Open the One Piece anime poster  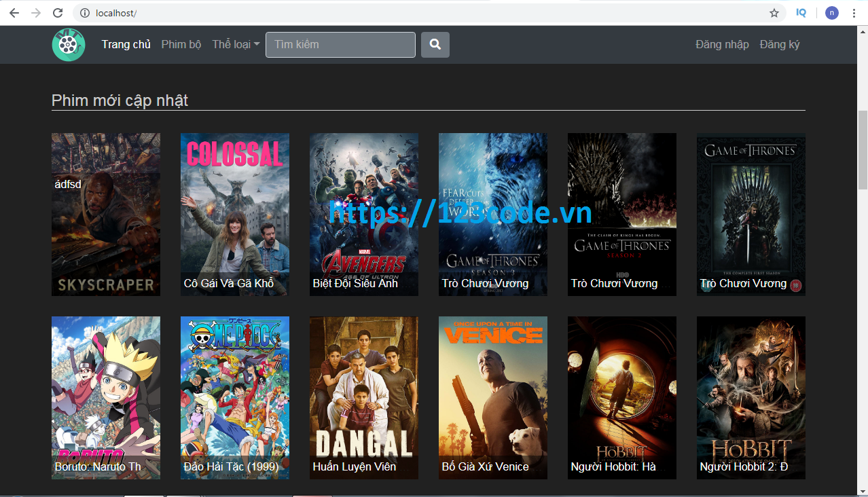(235, 397)
